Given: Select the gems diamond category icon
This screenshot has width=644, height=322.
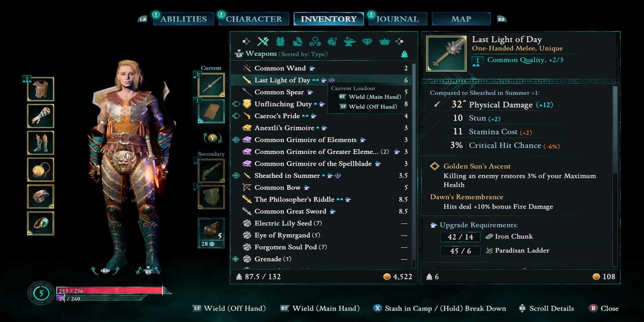Looking at the screenshot, I should [x=367, y=41].
